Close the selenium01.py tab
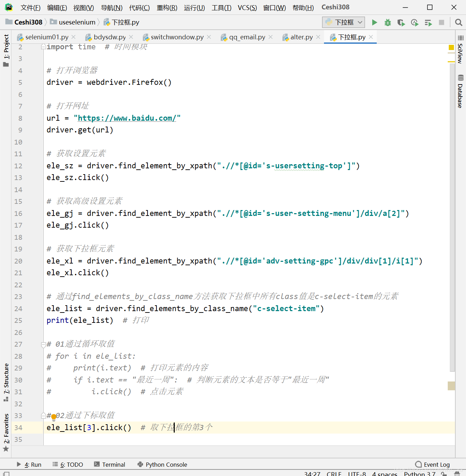This screenshot has width=466, height=476. tap(74, 37)
